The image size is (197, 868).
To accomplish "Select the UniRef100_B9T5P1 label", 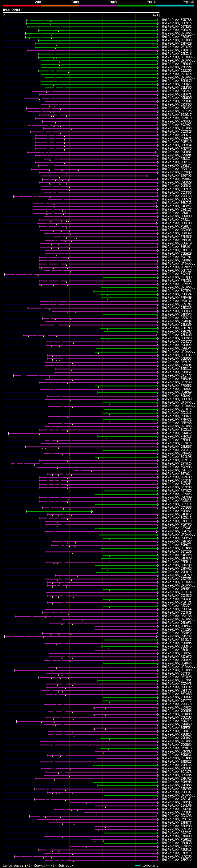I will tap(176, 291).
